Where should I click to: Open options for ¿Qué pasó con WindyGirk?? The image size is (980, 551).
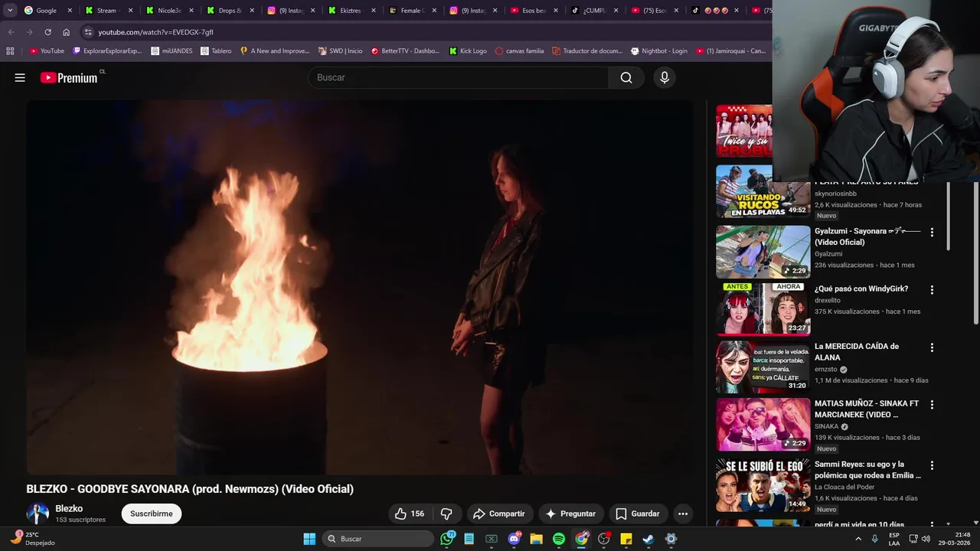point(932,290)
